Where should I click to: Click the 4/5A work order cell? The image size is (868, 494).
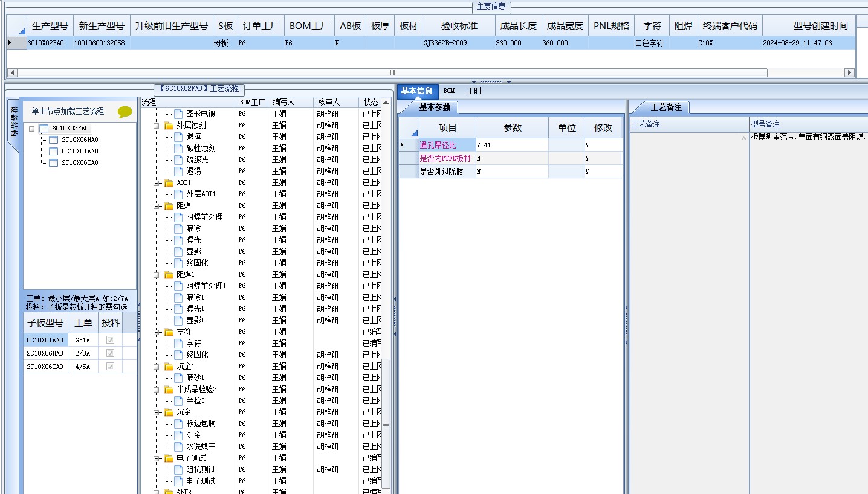[83, 367]
